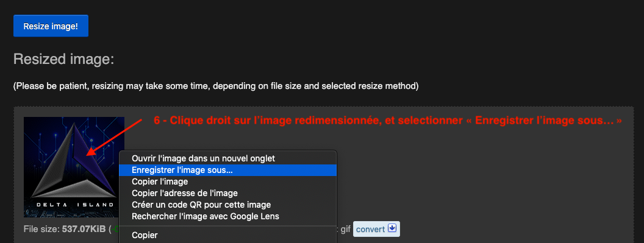This screenshot has height=243, width=644.
Task: Click the bold 537.07KiB file size value
Action: 84,229
